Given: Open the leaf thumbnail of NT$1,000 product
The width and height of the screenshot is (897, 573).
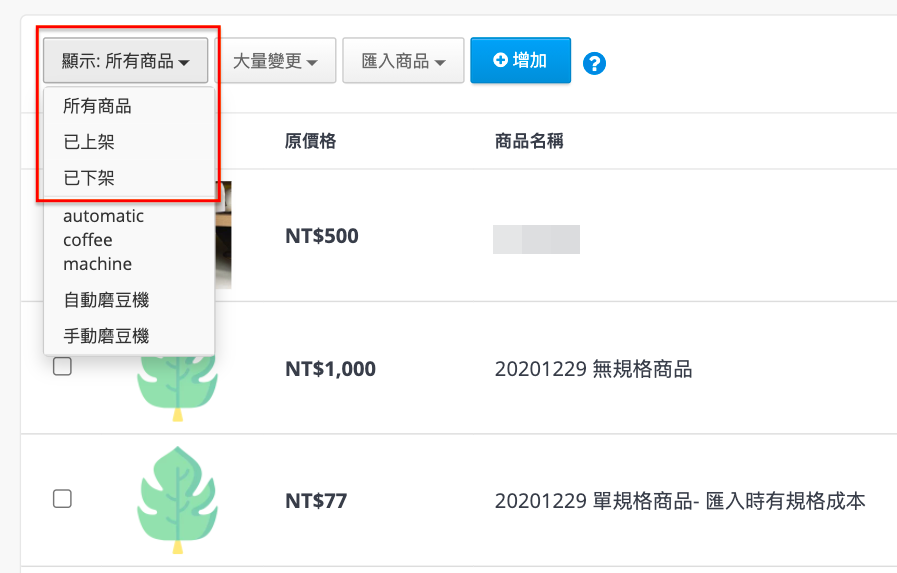Looking at the screenshot, I should point(177,388).
